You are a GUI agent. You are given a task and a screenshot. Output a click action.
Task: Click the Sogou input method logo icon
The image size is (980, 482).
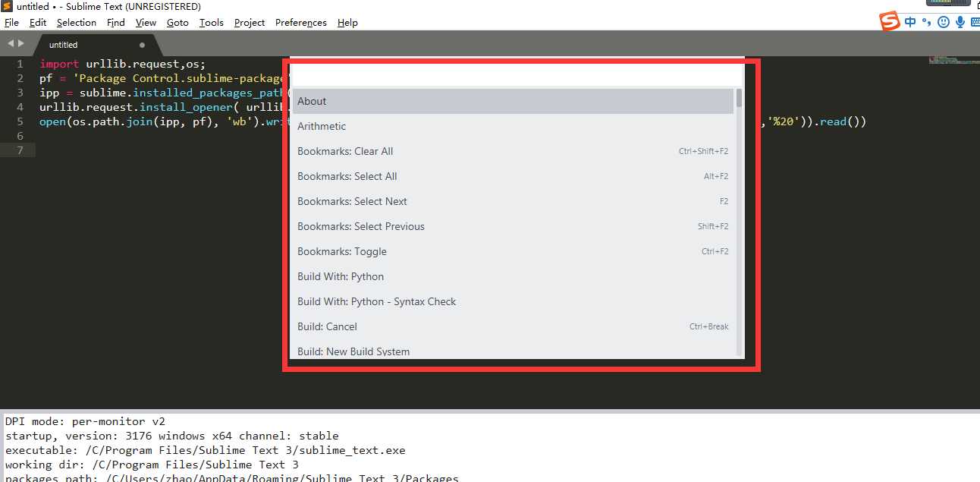890,22
